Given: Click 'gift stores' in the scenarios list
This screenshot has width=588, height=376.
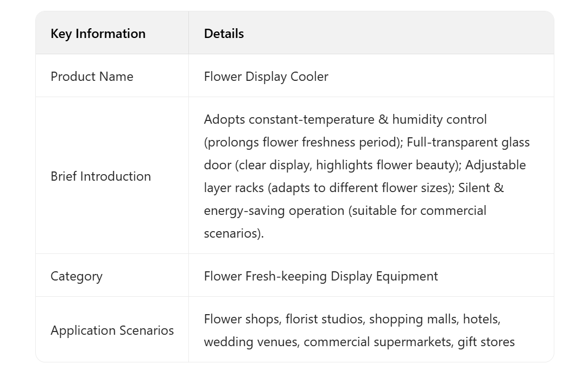Looking at the screenshot, I should point(486,342).
